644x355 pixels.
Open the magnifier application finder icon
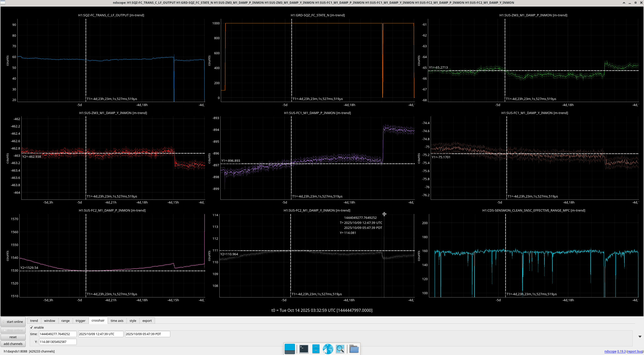tap(340, 349)
